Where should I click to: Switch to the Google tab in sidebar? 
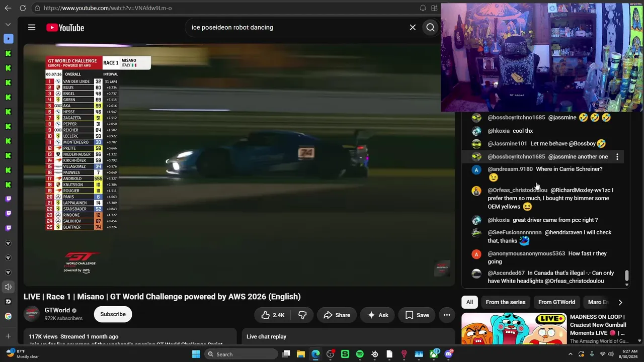8,316
